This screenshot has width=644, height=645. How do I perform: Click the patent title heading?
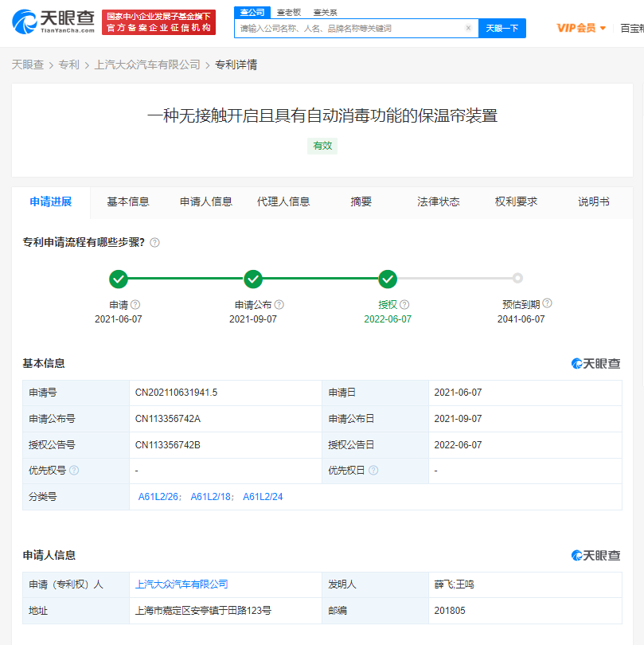[322, 115]
